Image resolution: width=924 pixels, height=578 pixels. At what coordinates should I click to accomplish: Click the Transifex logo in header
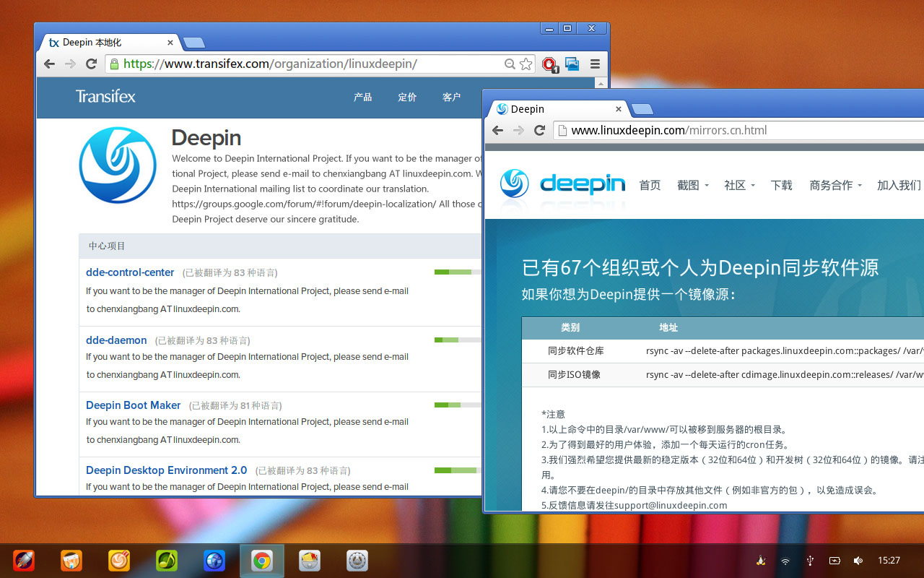click(105, 96)
